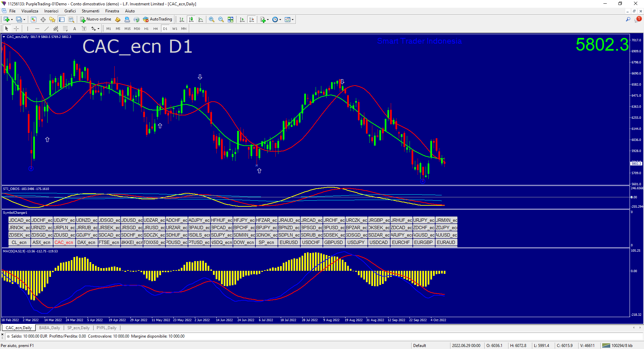Screen dimensions: 644x349
Task: Open the Data Window crosshair icon
Action: pyautogui.click(x=43, y=19)
